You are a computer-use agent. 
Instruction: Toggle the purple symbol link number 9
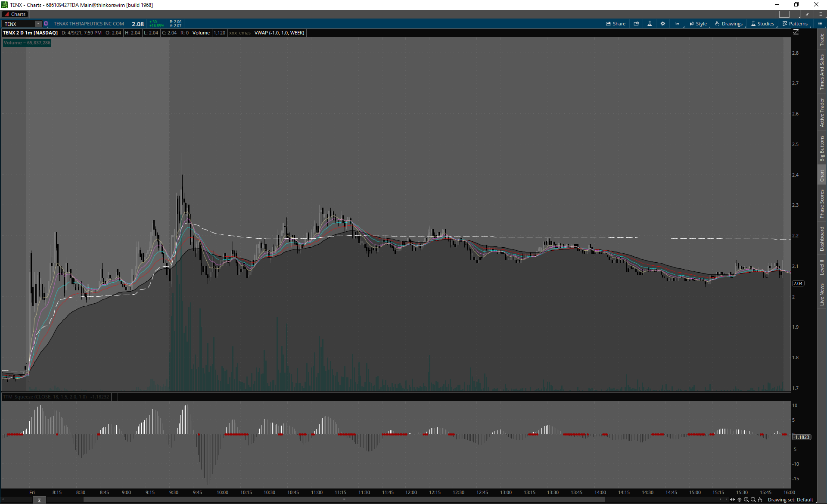(46, 24)
